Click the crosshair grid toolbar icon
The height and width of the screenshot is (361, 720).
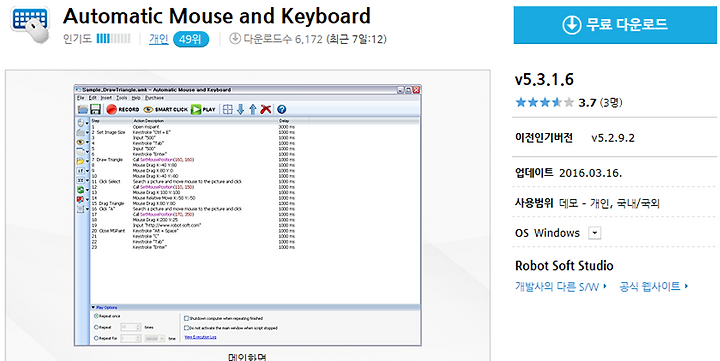[x=228, y=109]
